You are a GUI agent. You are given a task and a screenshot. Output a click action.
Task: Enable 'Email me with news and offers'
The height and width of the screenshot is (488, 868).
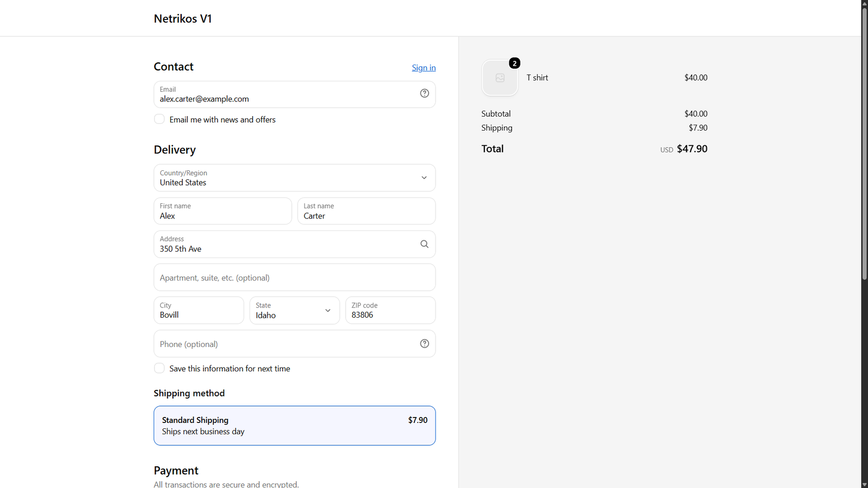tap(159, 119)
